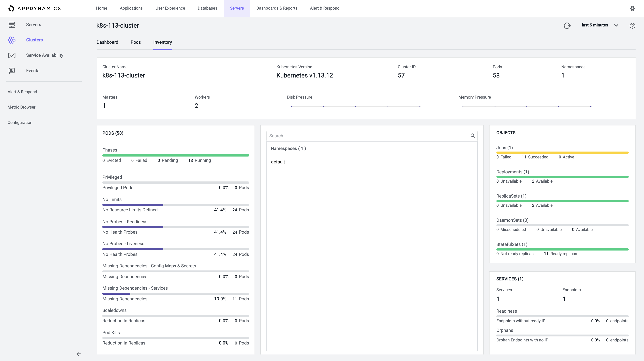
Task: Open Metric Browser in sidebar
Action: pyautogui.click(x=21, y=107)
